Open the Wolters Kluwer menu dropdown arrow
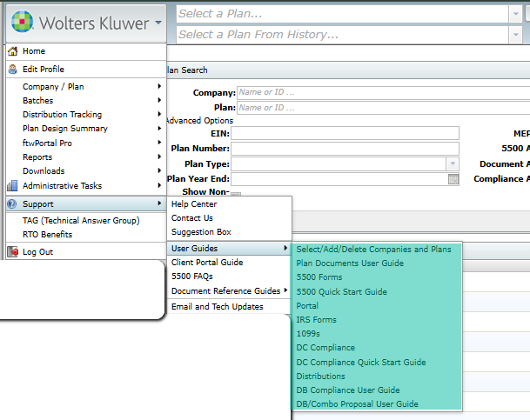530x420 pixels. 158,23
